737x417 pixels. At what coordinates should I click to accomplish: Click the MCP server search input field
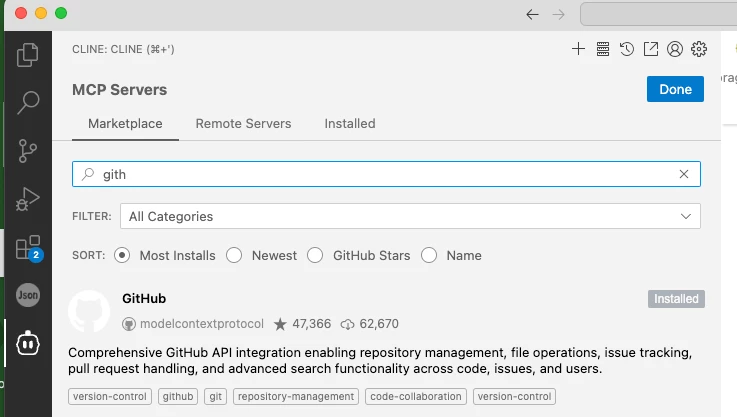[x=380, y=174]
